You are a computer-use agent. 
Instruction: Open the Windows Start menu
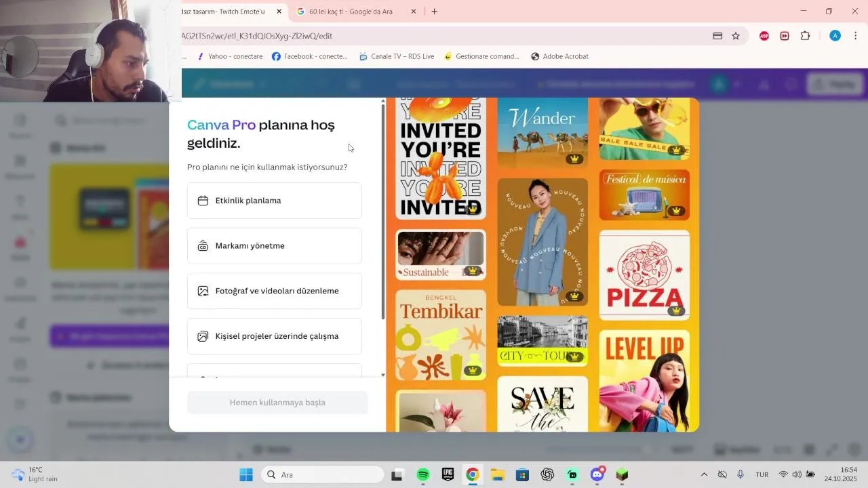[x=246, y=474]
